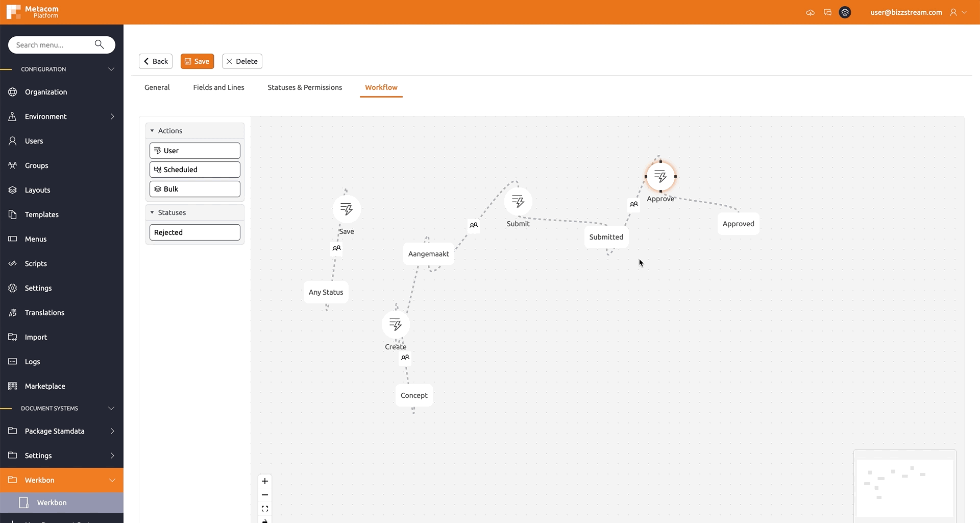
Task: Open the settings gear icon in header
Action: (x=845, y=12)
